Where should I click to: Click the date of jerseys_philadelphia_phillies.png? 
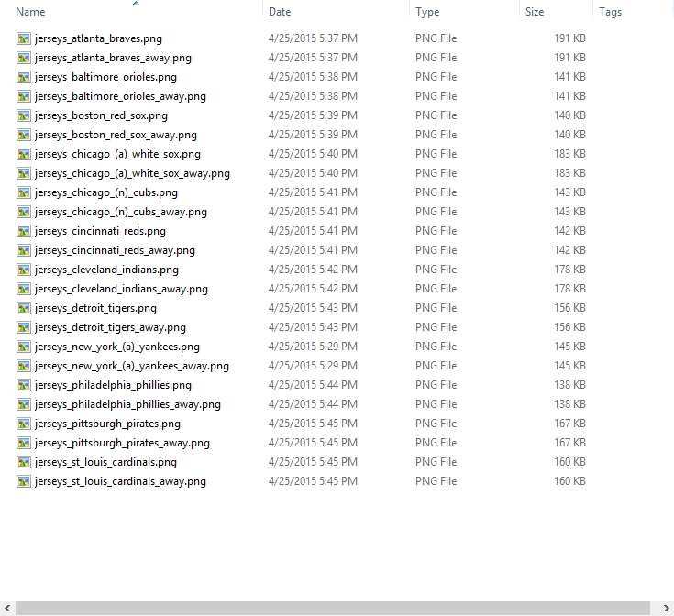(x=313, y=385)
